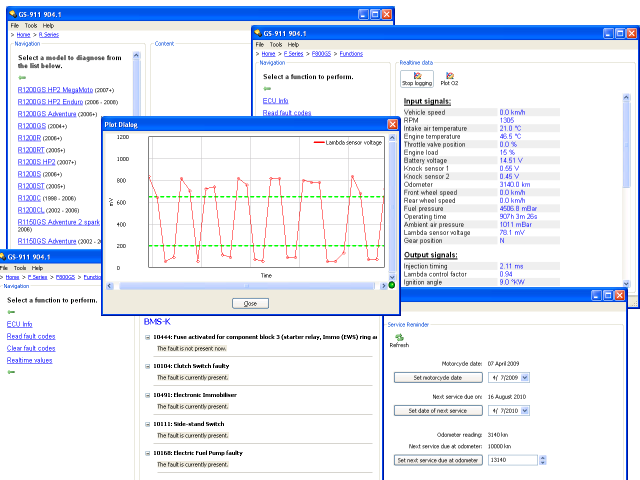Select R1200R model link
Viewport: 640px width, 480px height.
29,138
